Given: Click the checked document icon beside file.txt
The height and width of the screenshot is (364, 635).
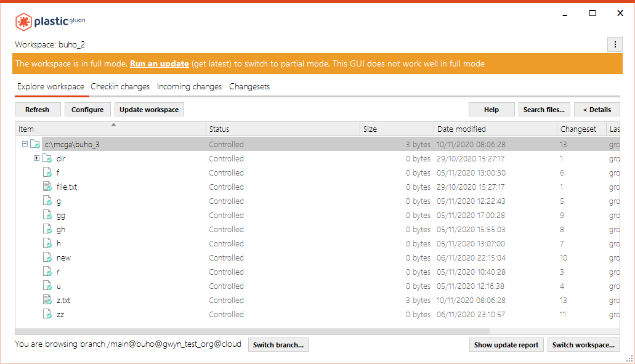Looking at the screenshot, I should pos(47,186).
